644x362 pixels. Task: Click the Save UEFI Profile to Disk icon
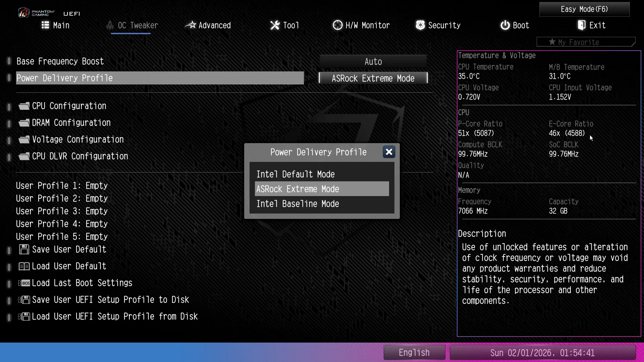click(x=24, y=300)
